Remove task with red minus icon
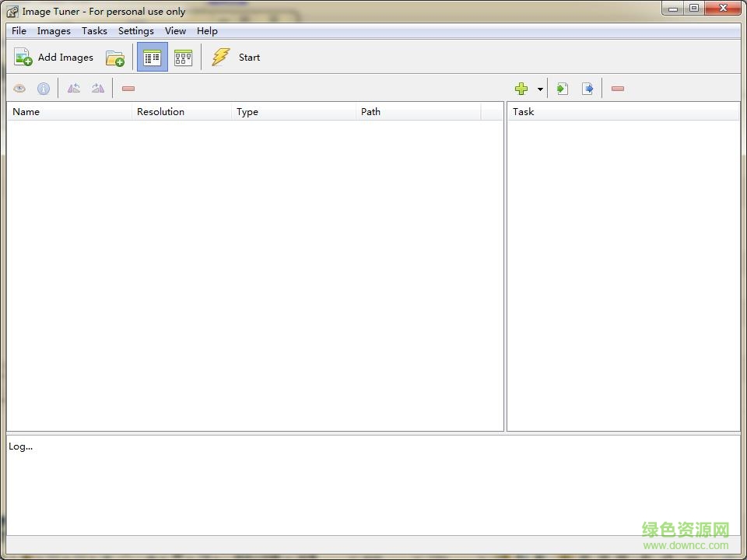747x560 pixels. point(618,89)
